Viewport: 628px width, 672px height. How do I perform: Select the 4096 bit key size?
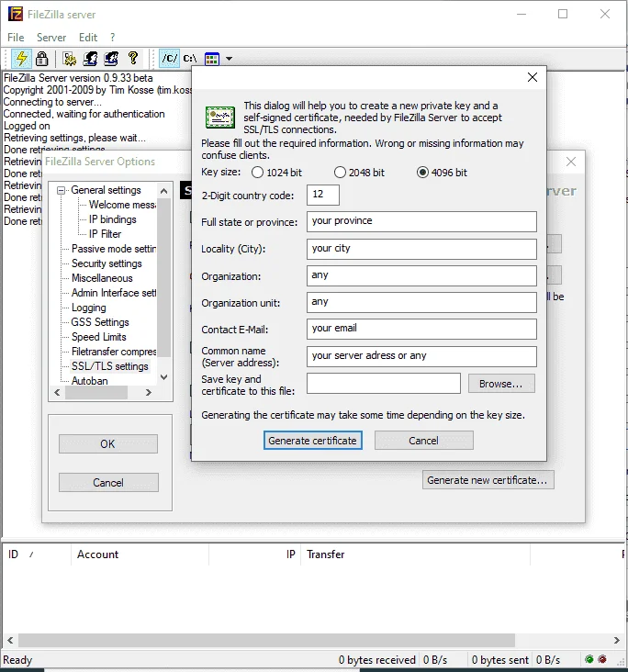(422, 173)
